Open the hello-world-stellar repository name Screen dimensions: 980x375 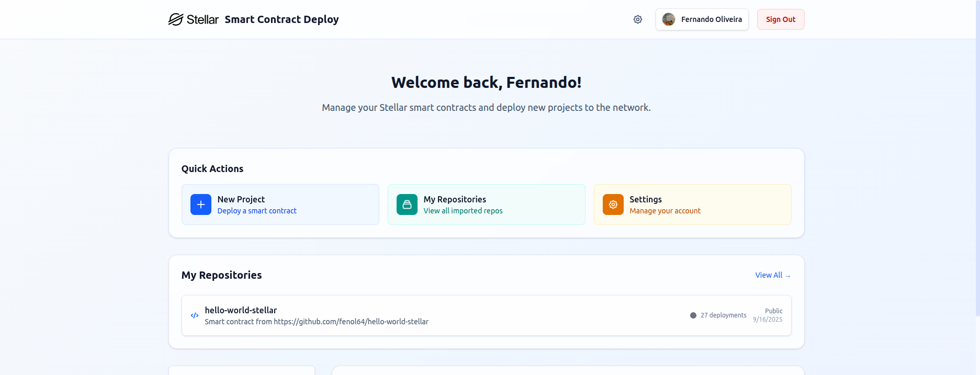click(241, 310)
